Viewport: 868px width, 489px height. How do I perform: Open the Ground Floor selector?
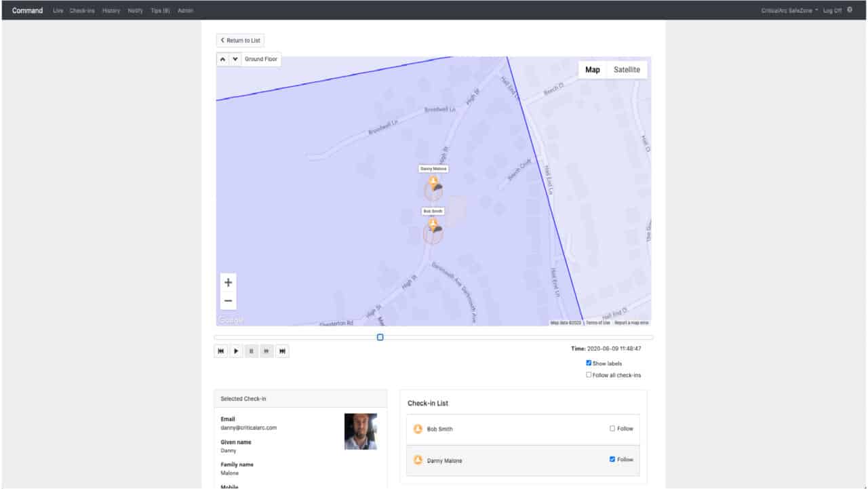click(x=261, y=59)
